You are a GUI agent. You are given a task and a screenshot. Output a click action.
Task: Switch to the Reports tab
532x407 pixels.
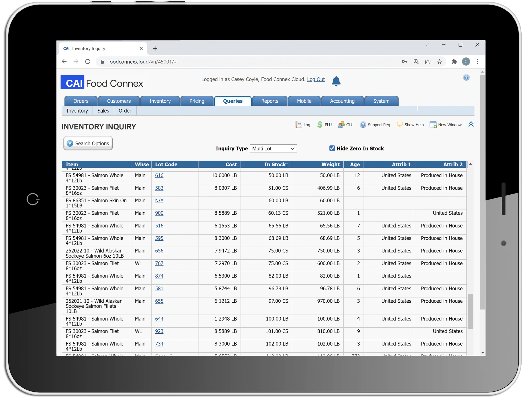pyautogui.click(x=270, y=101)
